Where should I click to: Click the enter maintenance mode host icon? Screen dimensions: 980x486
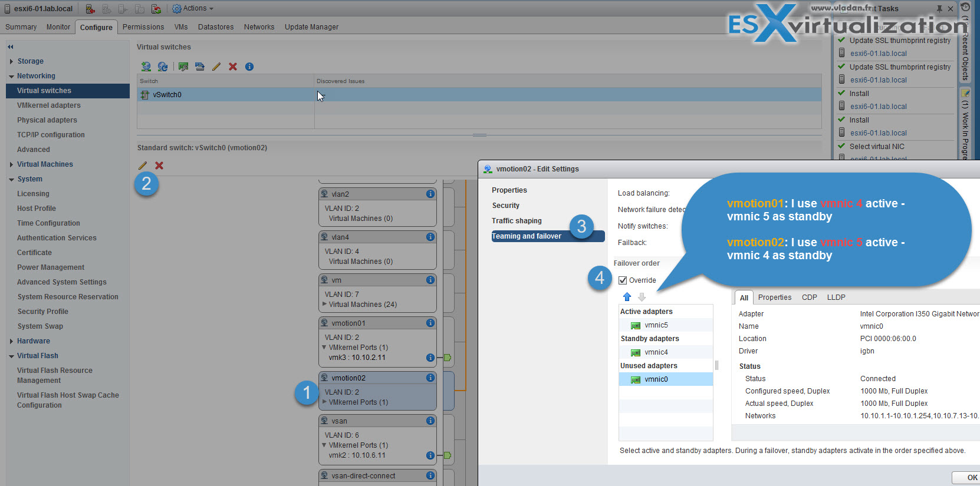pos(90,9)
